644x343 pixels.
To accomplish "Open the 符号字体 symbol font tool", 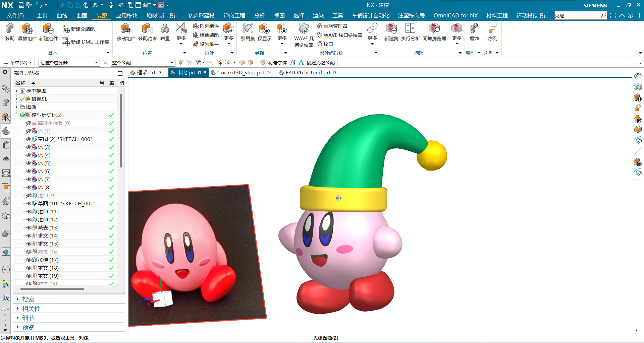I will point(274,63).
